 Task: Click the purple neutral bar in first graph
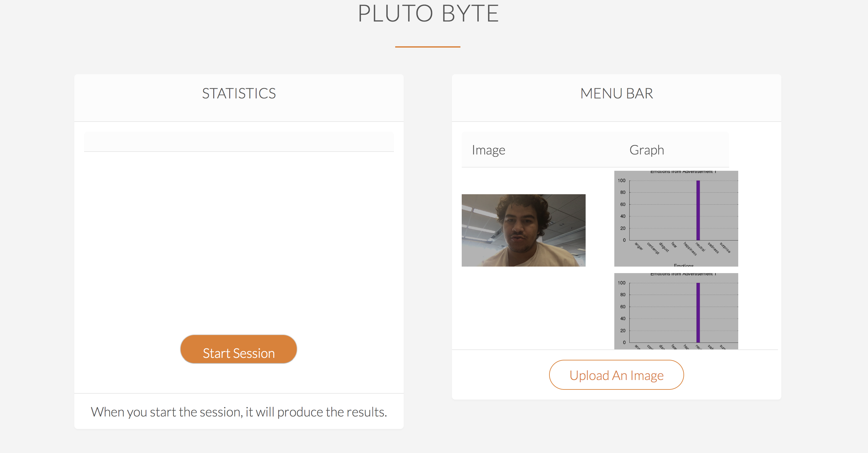[698, 211]
